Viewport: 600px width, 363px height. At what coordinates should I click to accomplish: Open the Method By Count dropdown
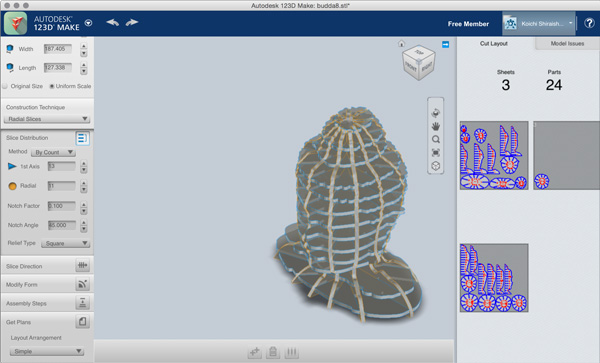coord(53,152)
